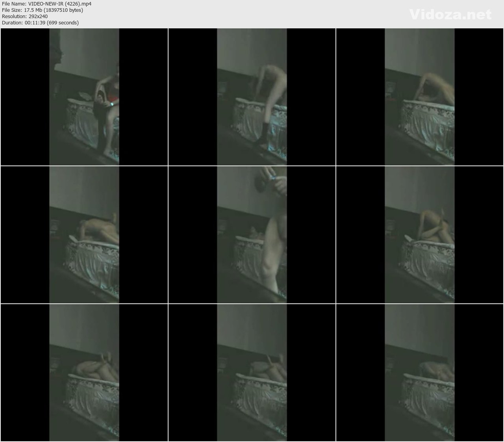This screenshot has height=442, width=504.
Task: Choose the eighth frame thumbnail of the sheet
Action: (252, 372)
